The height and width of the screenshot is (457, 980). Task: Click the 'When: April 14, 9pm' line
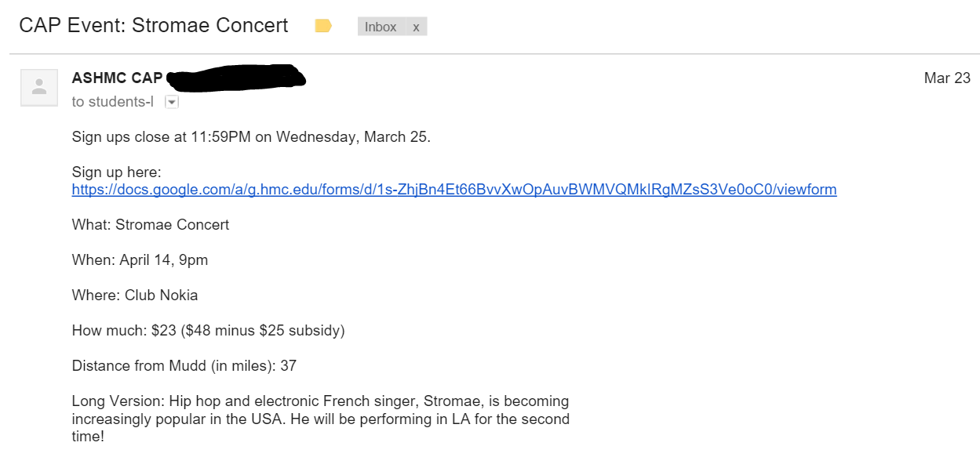click(x=140, y=260)
